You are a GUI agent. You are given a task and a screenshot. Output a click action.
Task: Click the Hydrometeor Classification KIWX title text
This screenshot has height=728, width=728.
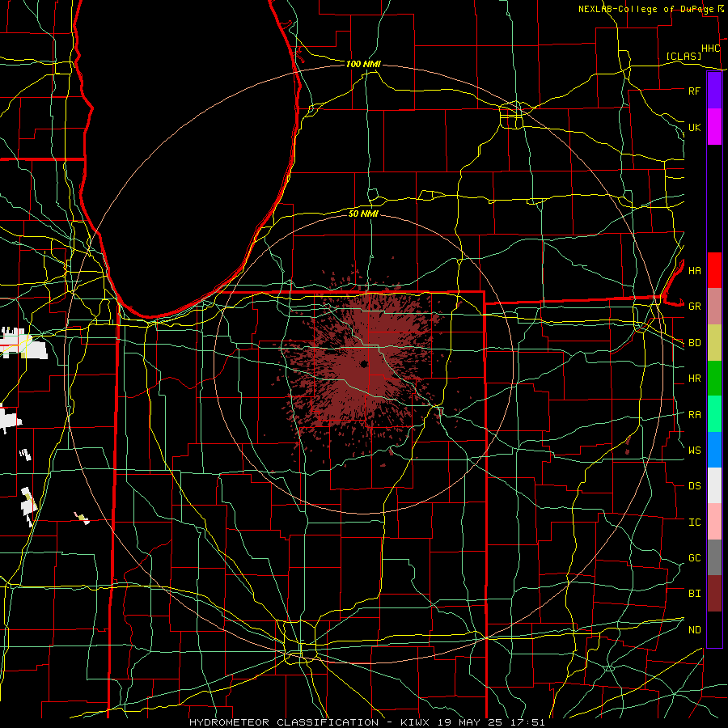[366, 722]
